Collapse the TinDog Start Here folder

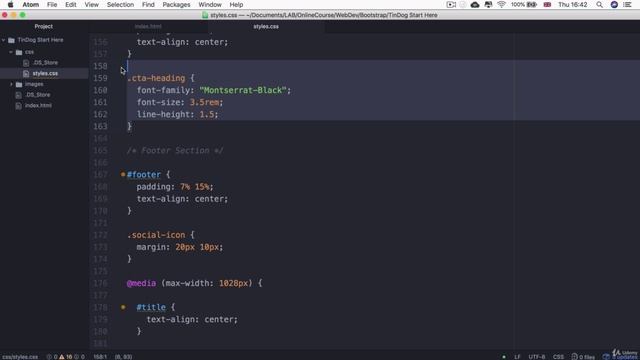click(4, 40)
